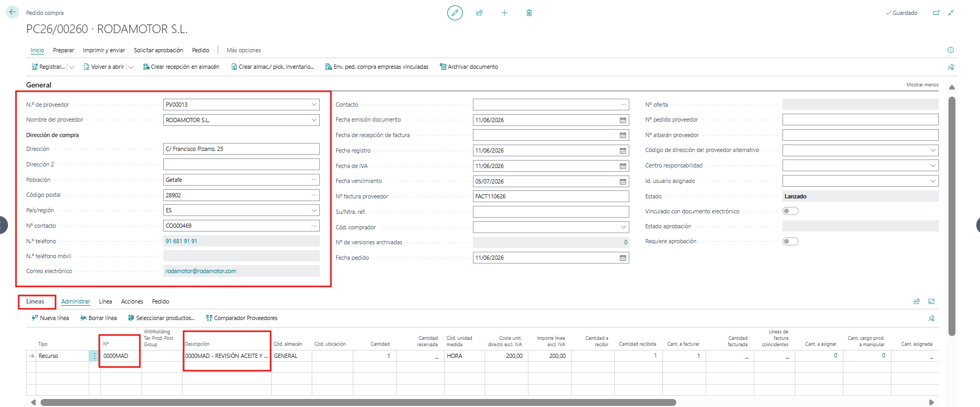980x407 pixels.
Task: Click Seleccionar productos... button
Action: (161, 318)
